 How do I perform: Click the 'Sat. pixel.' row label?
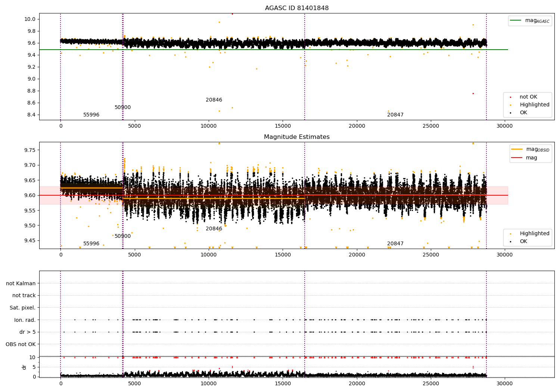(x=23, y=308)
